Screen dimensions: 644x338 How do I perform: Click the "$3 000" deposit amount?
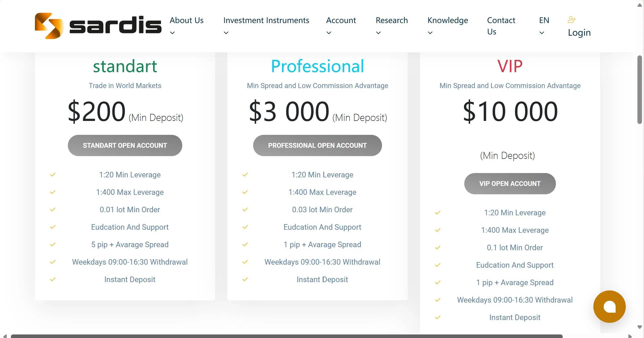tap(289, 111)
